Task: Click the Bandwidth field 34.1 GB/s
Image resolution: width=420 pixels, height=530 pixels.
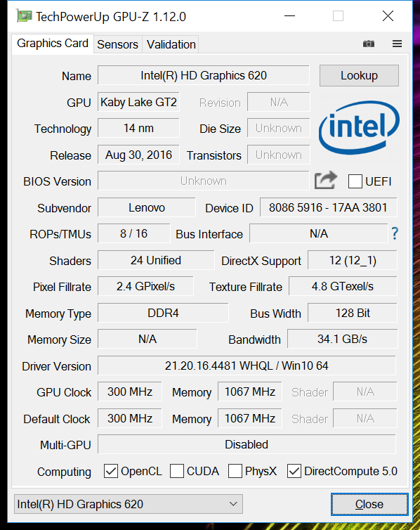Action: (342, 339)
